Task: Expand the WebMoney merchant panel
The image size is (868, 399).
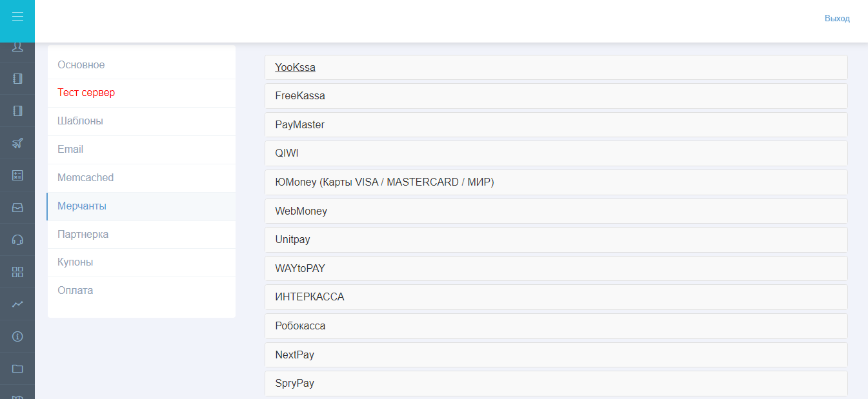Action: [556, 211]
